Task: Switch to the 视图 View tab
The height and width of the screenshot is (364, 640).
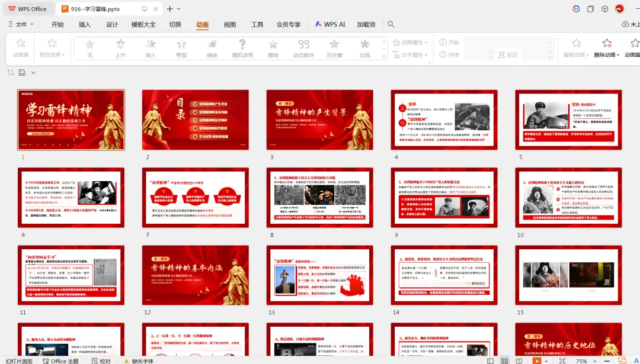Action: pos(230,24)
